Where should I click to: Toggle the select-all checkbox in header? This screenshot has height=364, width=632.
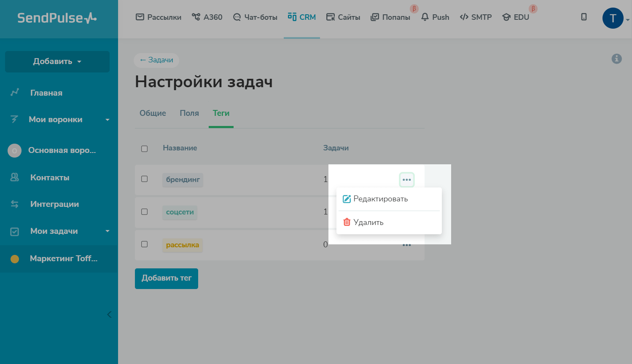(144, 149)
